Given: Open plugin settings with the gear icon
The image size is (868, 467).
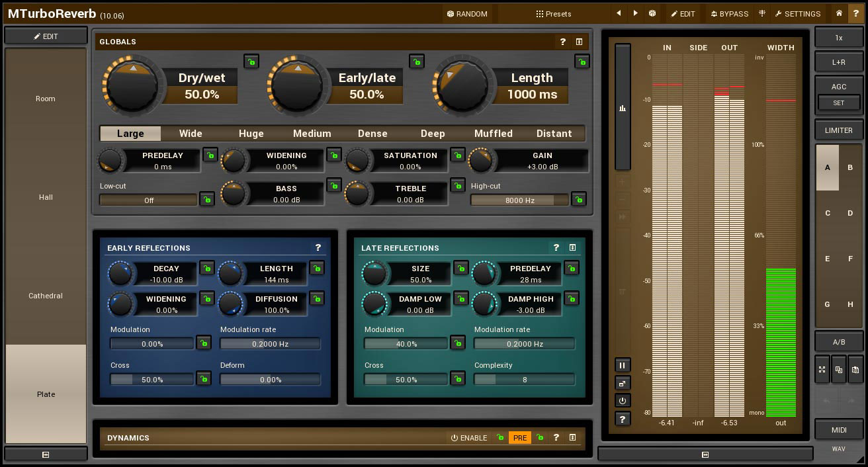Looking at the screenshot, I should (797, 13).
